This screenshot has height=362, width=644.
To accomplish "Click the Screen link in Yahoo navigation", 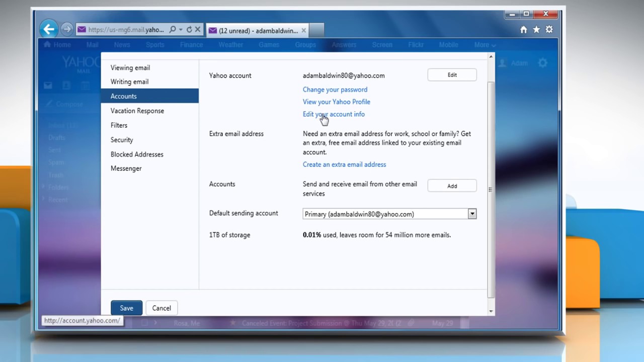I will tap(382, 45).
